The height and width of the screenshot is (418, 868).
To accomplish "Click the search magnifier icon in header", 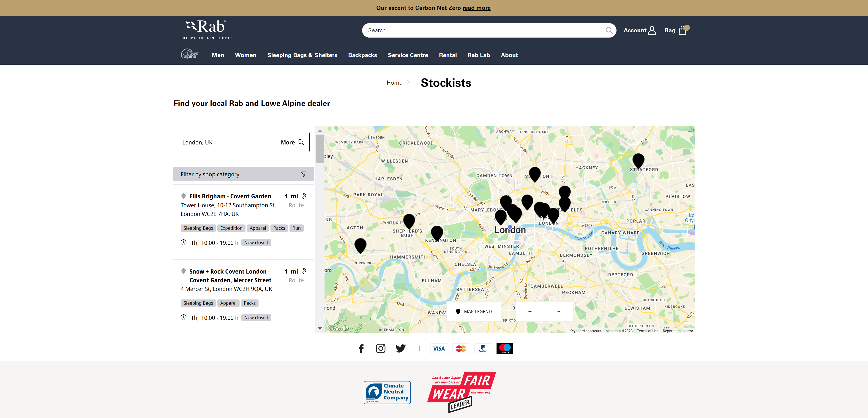I will (x=609, y=30).
